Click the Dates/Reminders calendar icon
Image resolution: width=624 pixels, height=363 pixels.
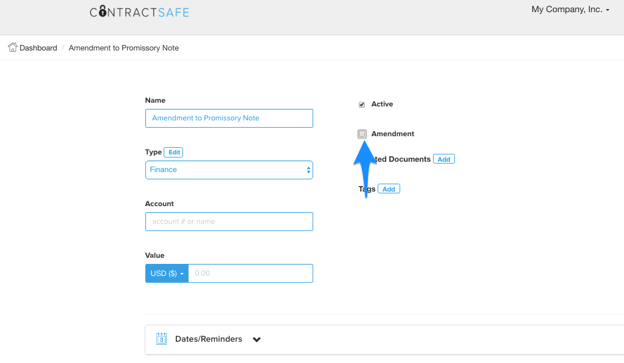[x=161, y=339]
